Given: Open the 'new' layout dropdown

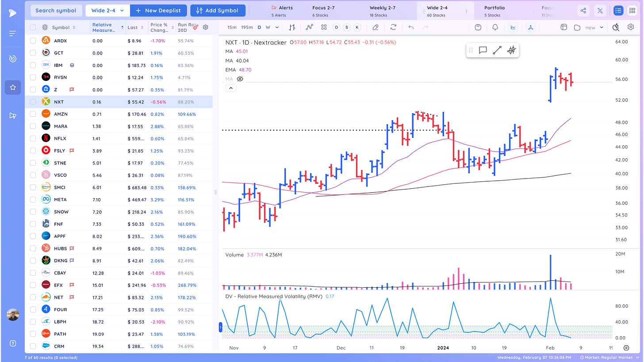Looking at the screenshot, I should pos(594,27).
